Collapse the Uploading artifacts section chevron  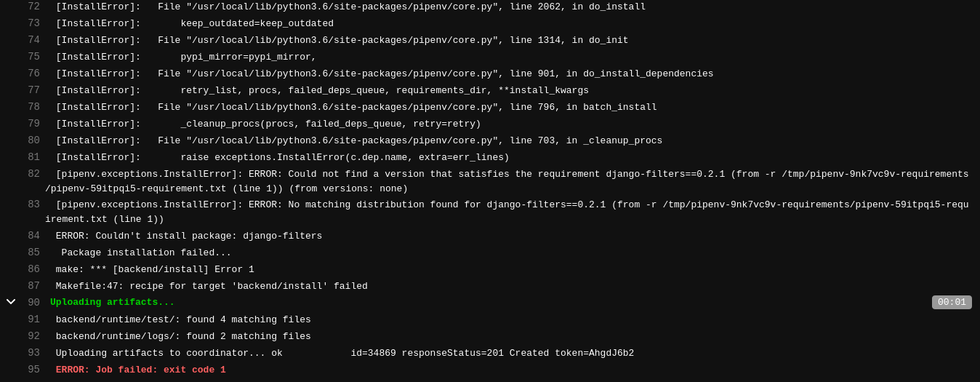(11, 302)
